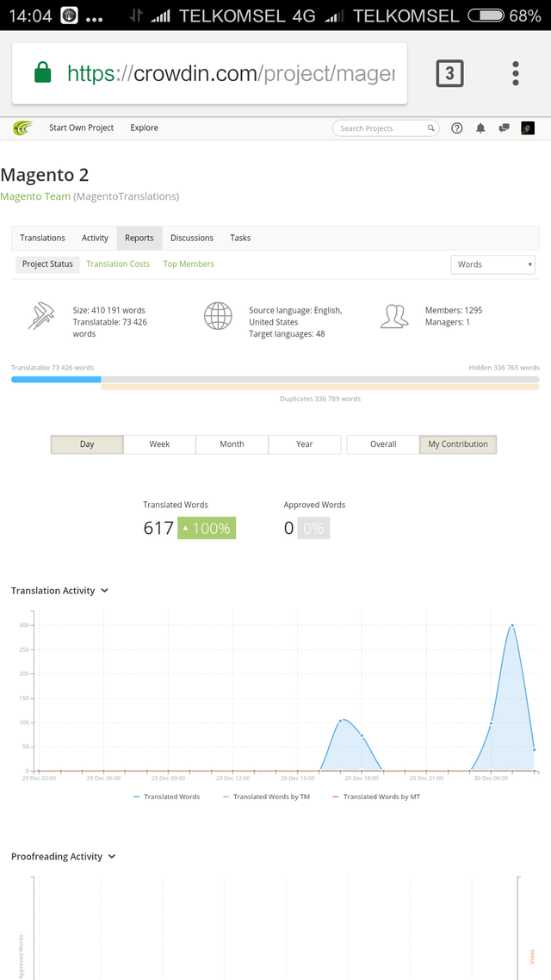This screenshot has width=551, height=980.
Task: Click the blue translatable progress bar segment
Action: coord(56,380)
